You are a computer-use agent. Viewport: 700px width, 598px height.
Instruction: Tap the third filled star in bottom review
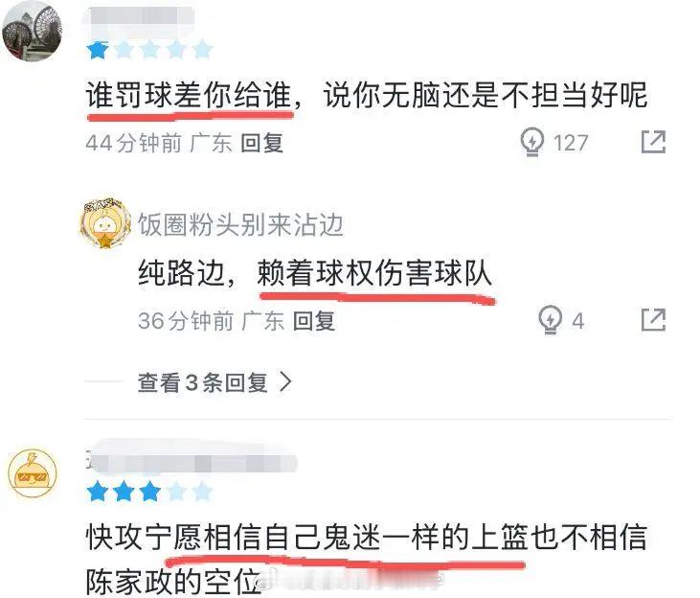pos(150,492)
